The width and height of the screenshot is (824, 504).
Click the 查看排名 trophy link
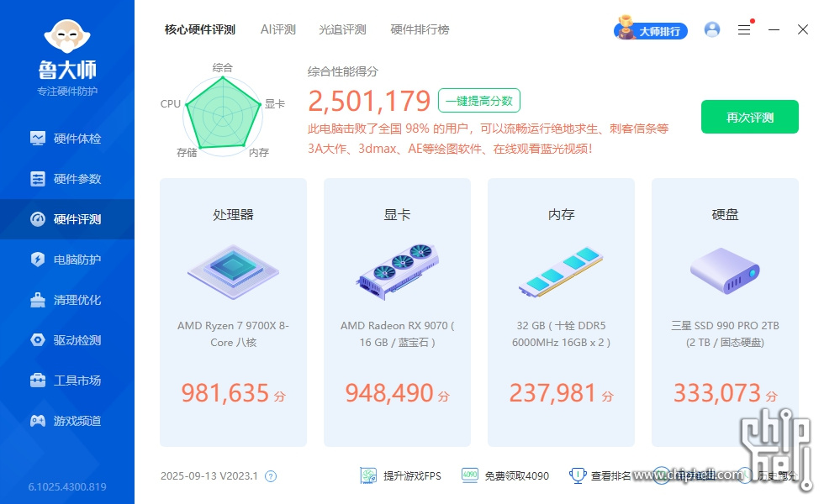[600, 475]
